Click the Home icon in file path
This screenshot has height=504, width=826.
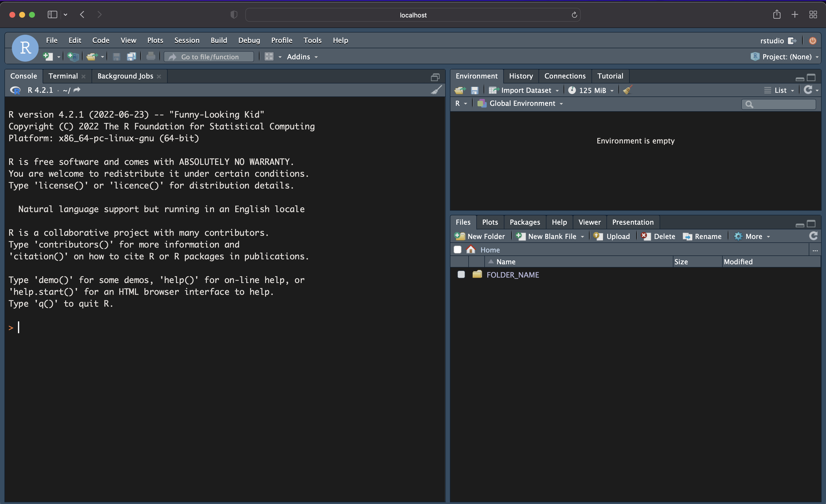pyautogui.click(x=471, y=250)
